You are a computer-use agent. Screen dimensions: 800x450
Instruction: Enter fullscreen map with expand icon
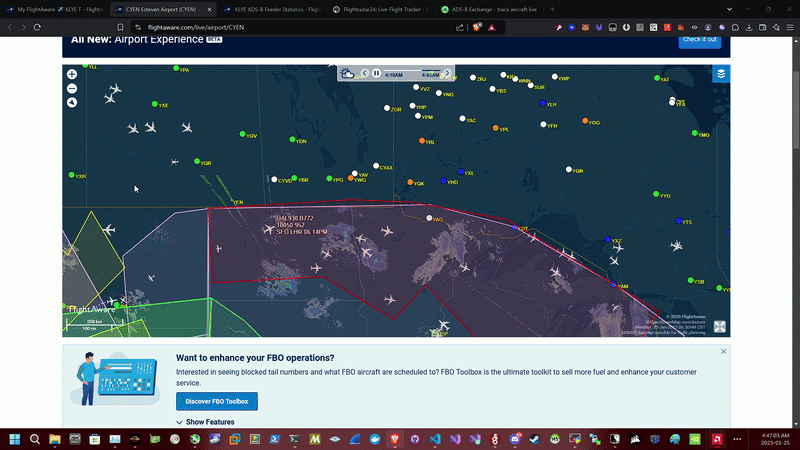coord(719,327)
